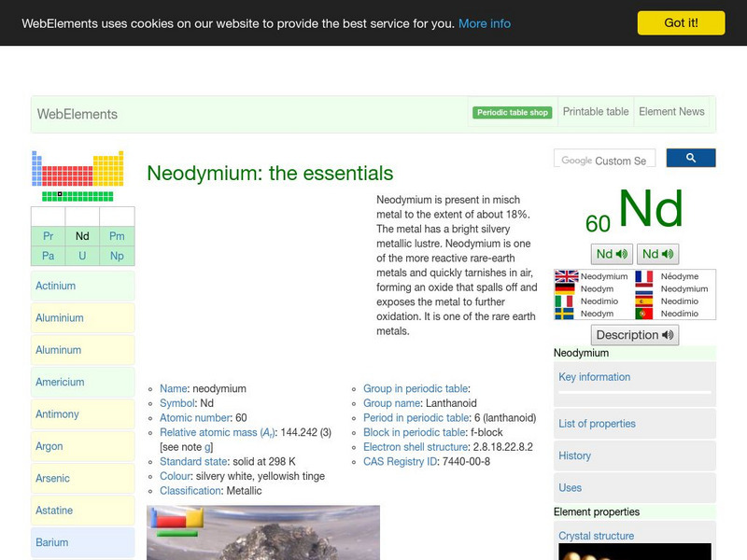747x560 pixels.
Task: Click the German flag next to Neodym
Action: (564, 287)
